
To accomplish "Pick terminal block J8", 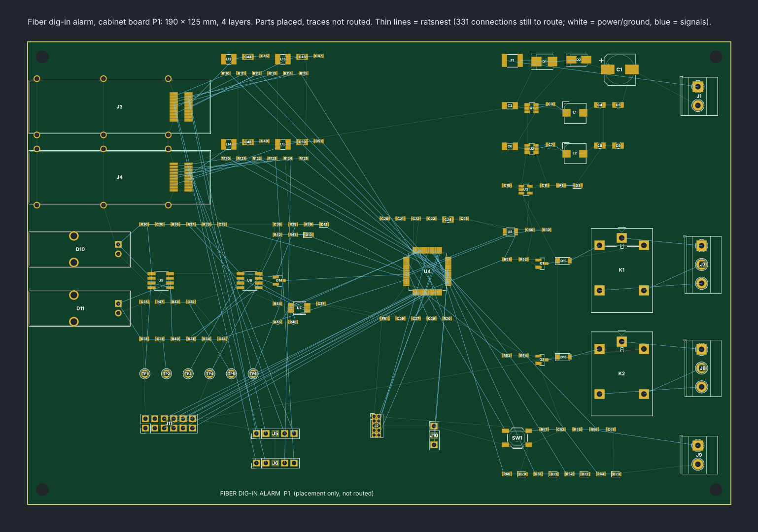I will (x=702, y=368).
